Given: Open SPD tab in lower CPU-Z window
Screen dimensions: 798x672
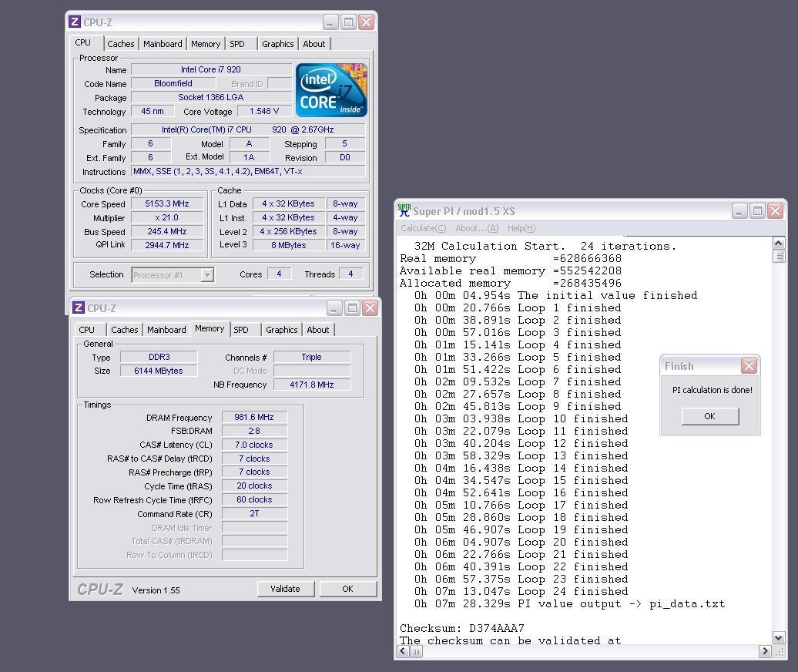Looking at the screenshot, I should 241,330.
